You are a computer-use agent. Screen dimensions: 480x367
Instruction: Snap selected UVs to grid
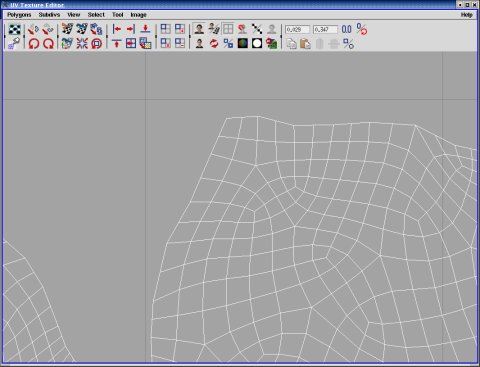pos(131,43)
